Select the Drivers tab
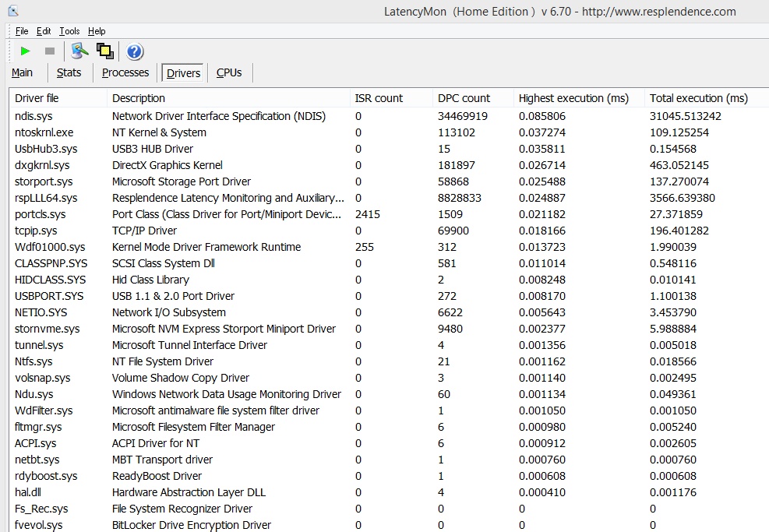 pyautogui.click(x=183, y=73)
